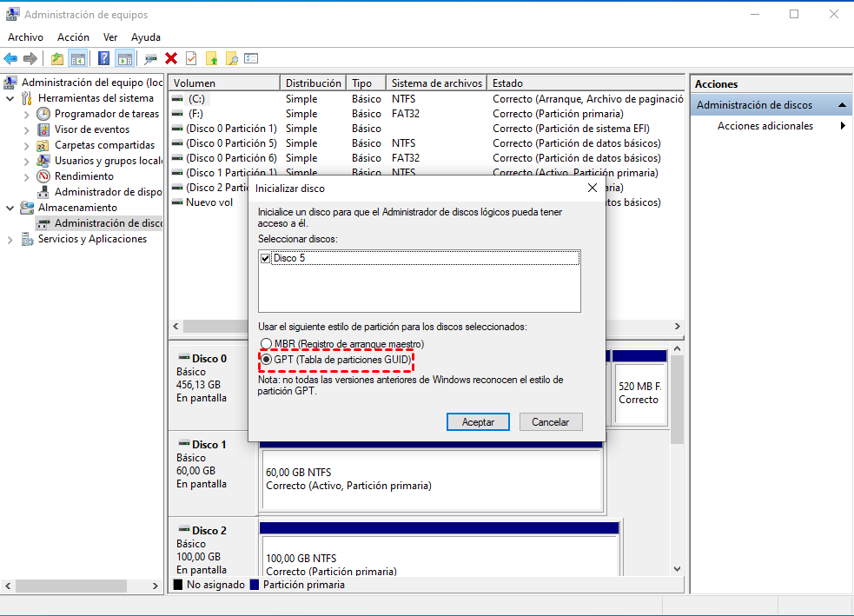
Task: Click the Herramientas del sistema tools icon
Action: (x=27, y=98)
